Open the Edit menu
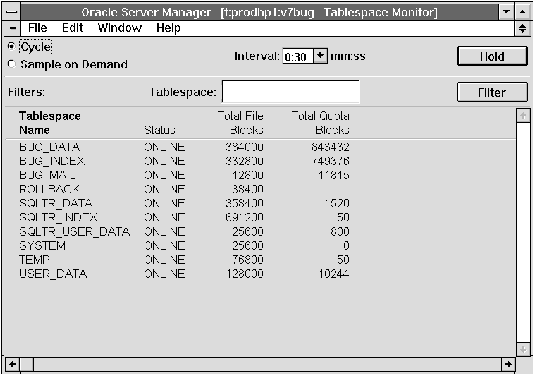This screenshot has height=378, width=536. (72, 28)
